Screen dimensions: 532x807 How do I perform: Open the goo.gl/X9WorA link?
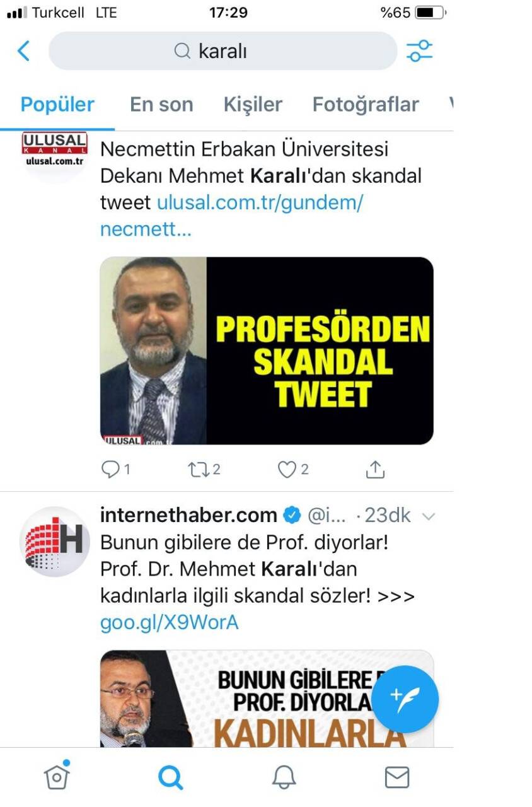[169, 623]
